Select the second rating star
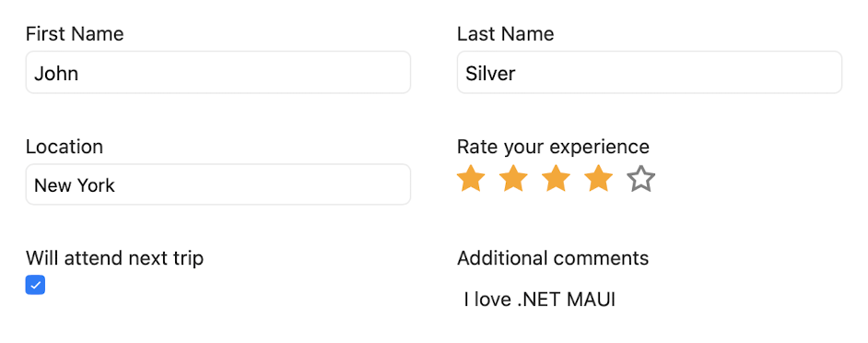 click(x=514, y=179)
